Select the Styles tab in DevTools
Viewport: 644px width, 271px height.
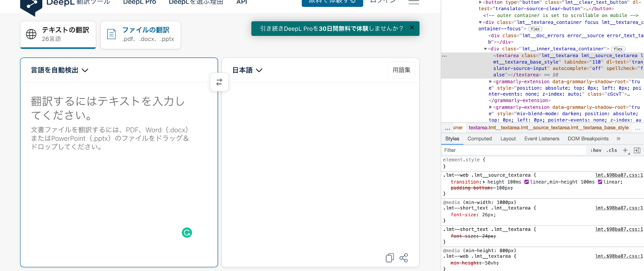pos(452,138)
